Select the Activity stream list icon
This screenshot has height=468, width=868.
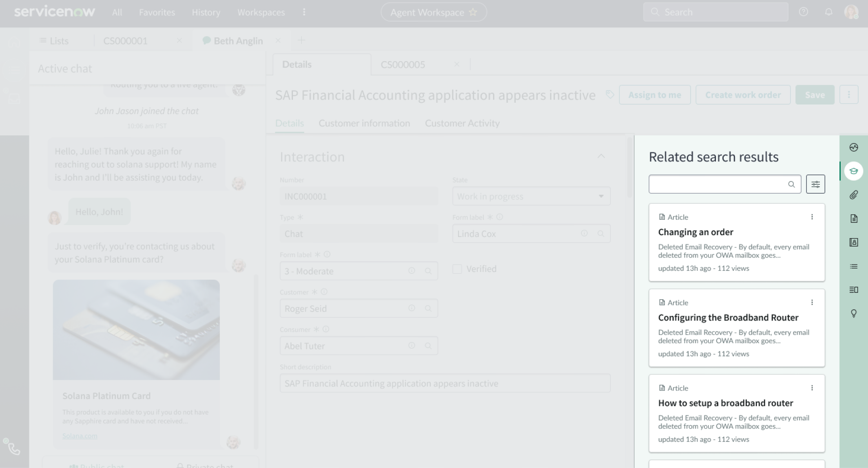tap(854, 266)
